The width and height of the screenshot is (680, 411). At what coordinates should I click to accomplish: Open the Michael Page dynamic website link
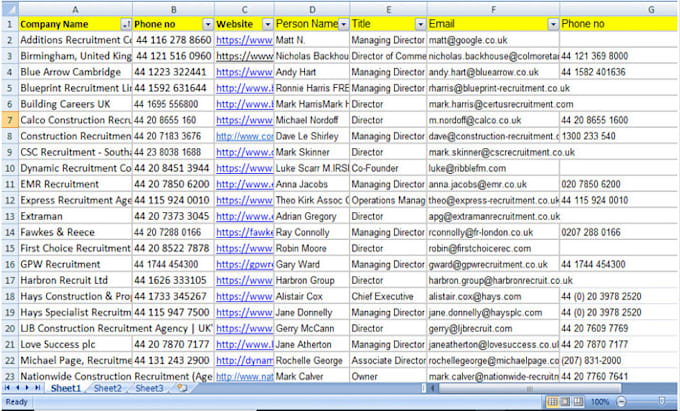coord(244,361)
